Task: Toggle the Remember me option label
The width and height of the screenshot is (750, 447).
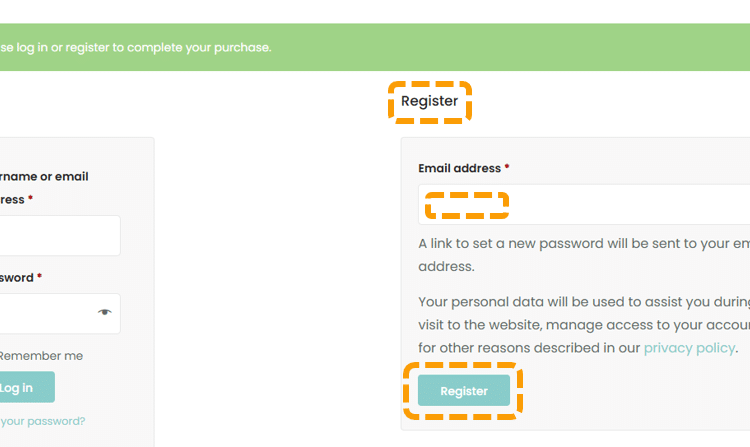Action: [40, 356]
